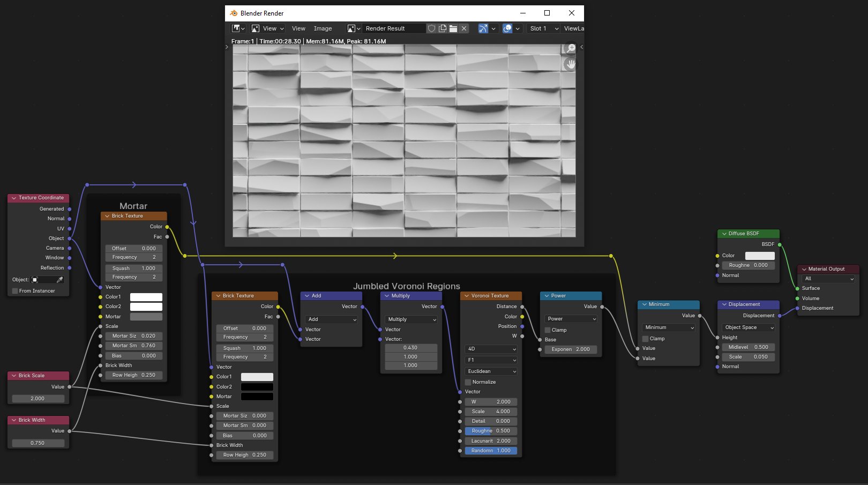Click the Mortar Size 0.020 field
Screen dimensions: 868x485
[x=134, y=336]
